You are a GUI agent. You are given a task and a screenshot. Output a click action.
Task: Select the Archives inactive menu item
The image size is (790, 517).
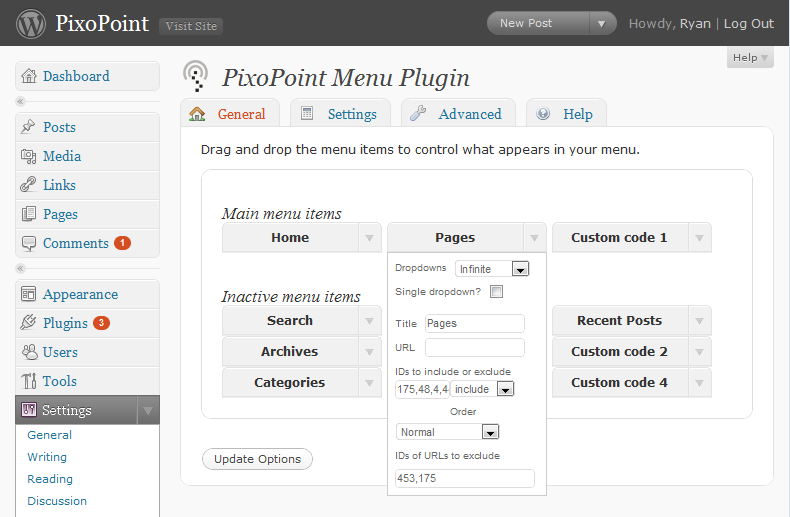(290, 352)
